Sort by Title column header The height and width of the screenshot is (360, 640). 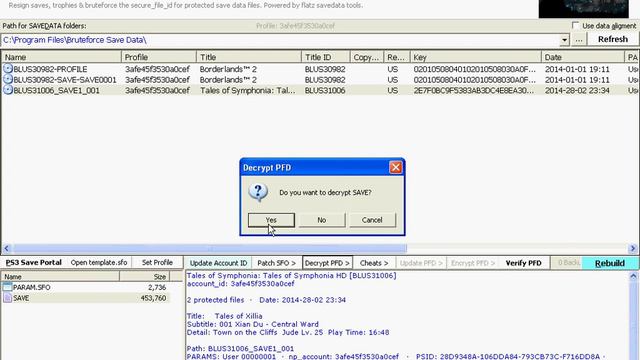click(x=249, y=57)
